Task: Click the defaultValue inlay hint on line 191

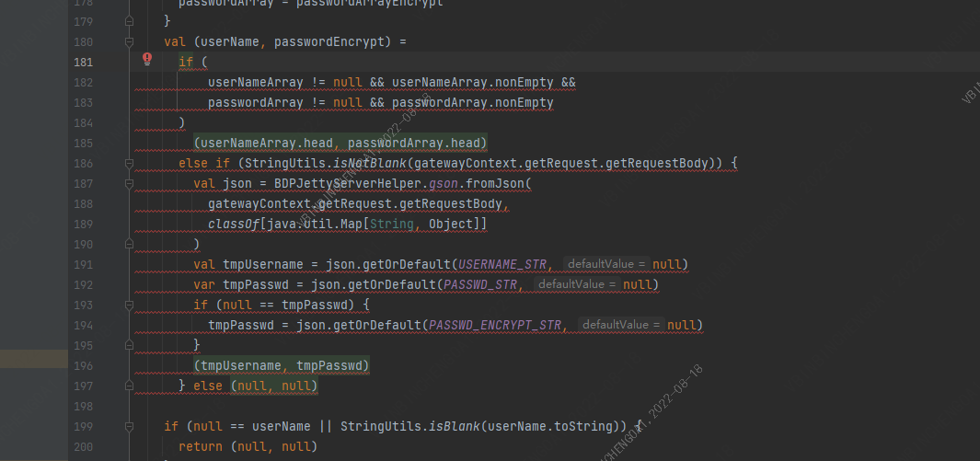Action: point(606,264)
